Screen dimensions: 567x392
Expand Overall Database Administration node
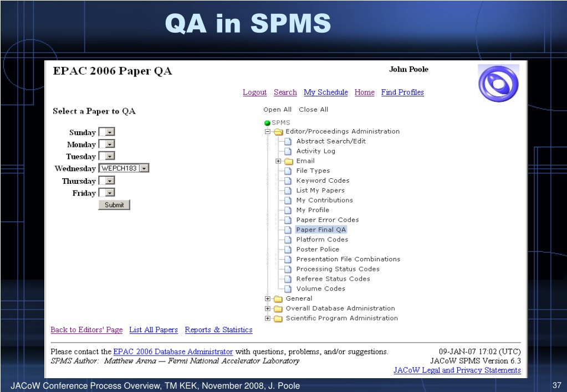268,308
